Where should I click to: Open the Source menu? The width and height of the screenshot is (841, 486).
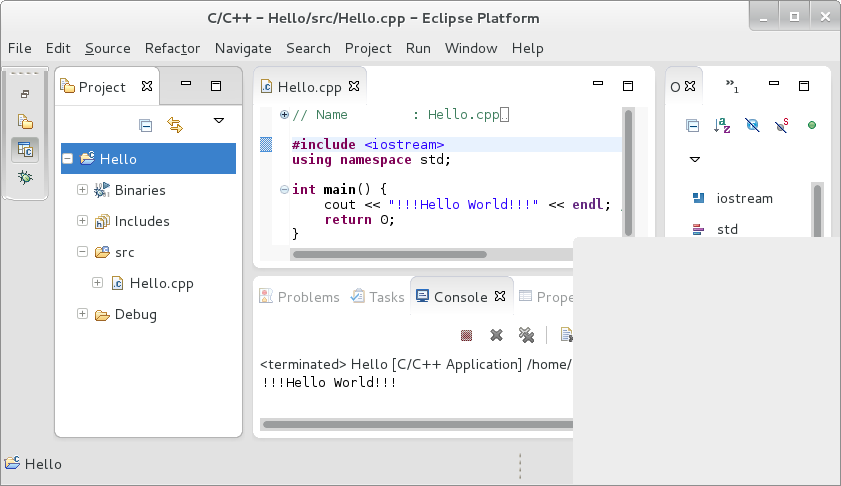pyautogui.click(x=107, y=48)
